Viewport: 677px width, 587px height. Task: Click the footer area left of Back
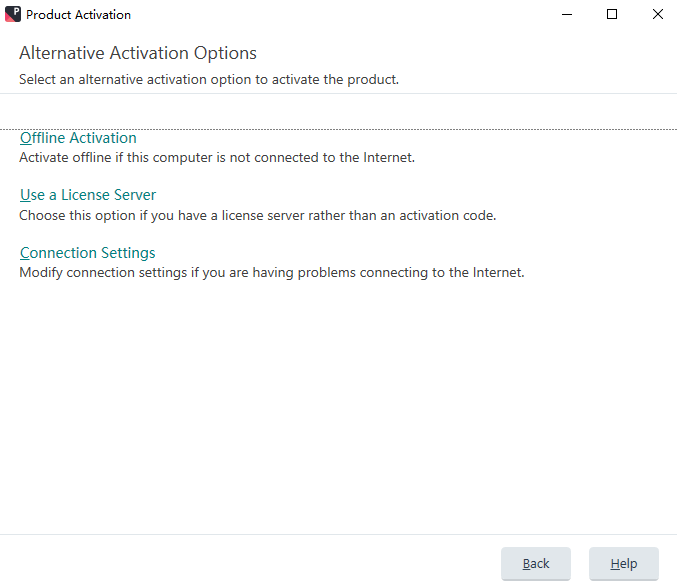(x=248, y=562)
